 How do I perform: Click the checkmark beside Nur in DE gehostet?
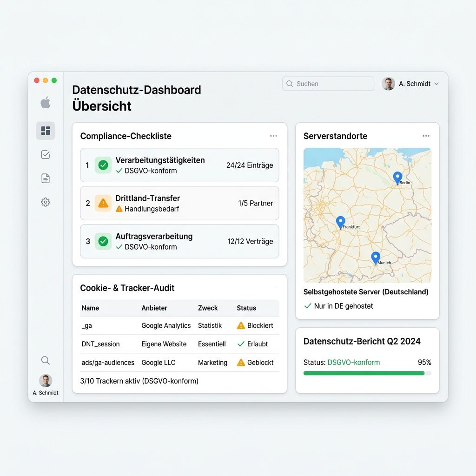pyautogui.click(x=308, y=306)
